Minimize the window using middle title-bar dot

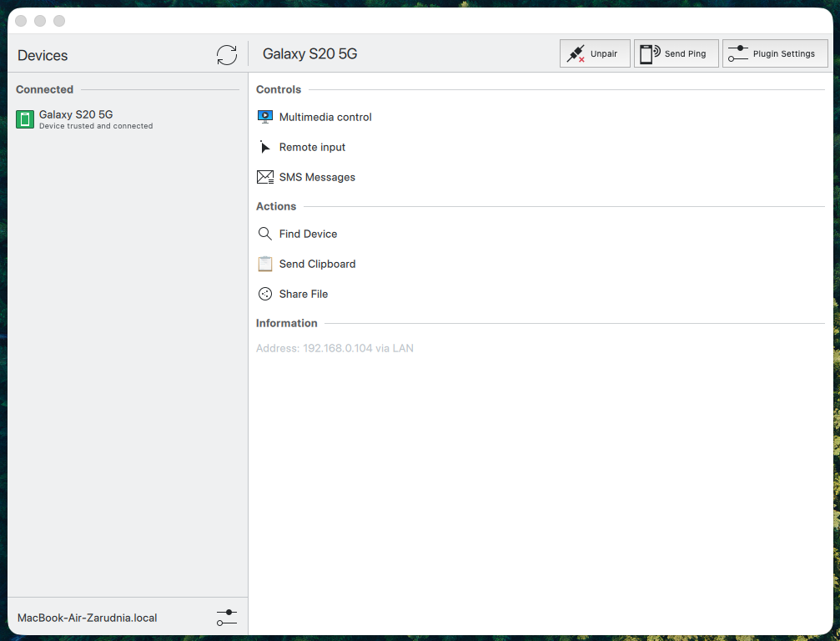[x=40, y=21]
